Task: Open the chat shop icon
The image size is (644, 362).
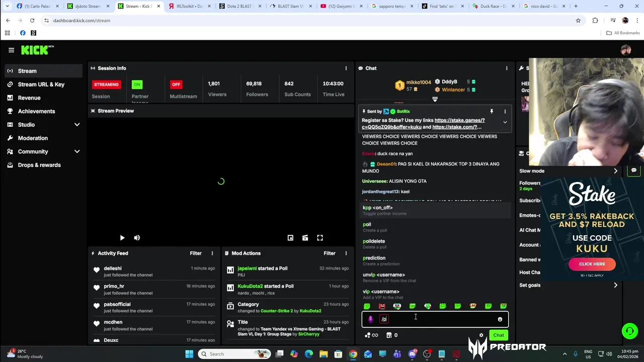Action: [389, 335]
